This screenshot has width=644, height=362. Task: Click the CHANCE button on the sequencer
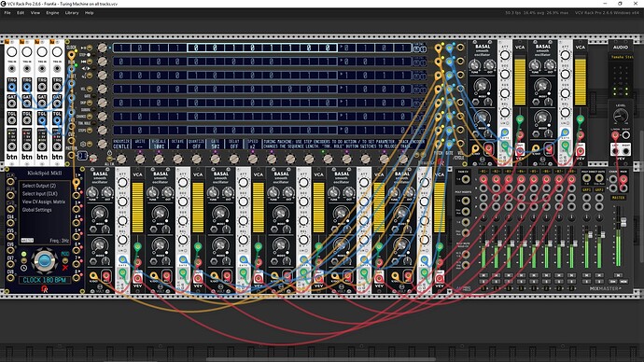tap(90, 116)
